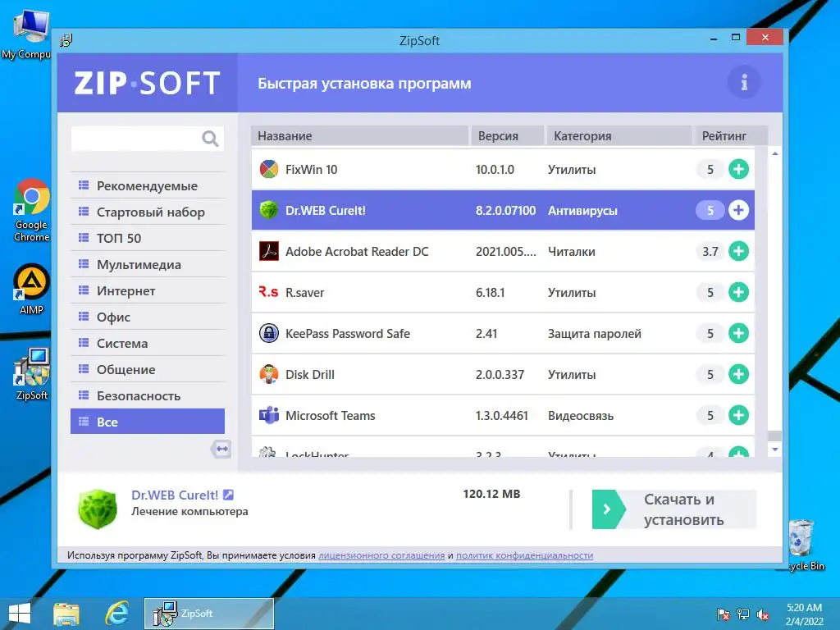Screen dimensions: 840x630
Task: Select Мультимедиа category
Action: [148, 265]
